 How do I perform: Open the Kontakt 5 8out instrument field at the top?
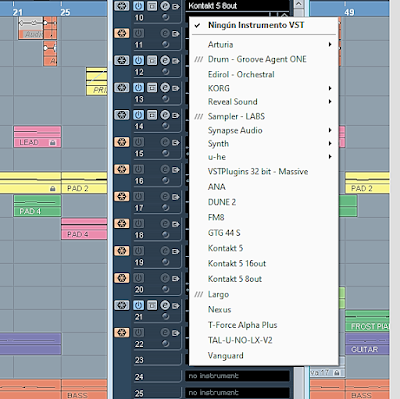237,6
